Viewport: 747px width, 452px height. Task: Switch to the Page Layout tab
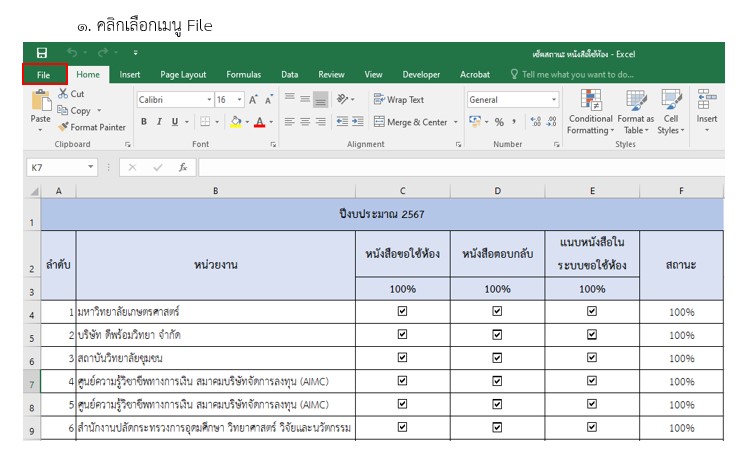tap(183, 74)
